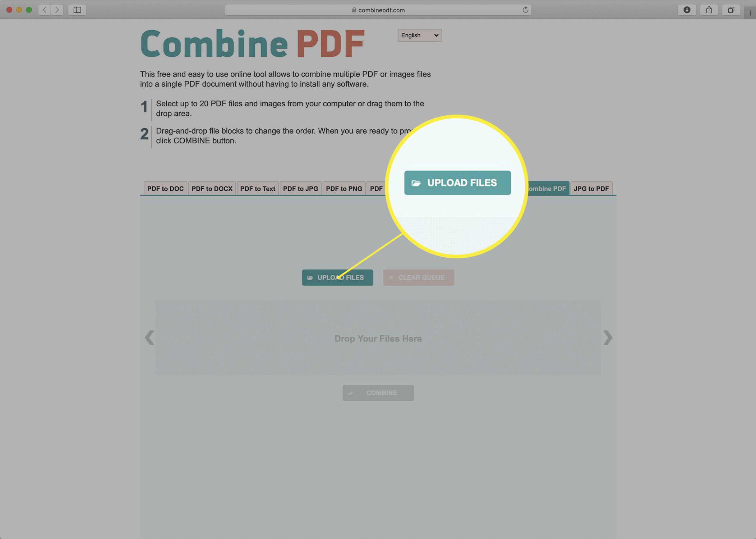The width and height of the screenshot is (756, 539).
Task: Click the download icon in macOS toolbar
Action: [687, 9]
